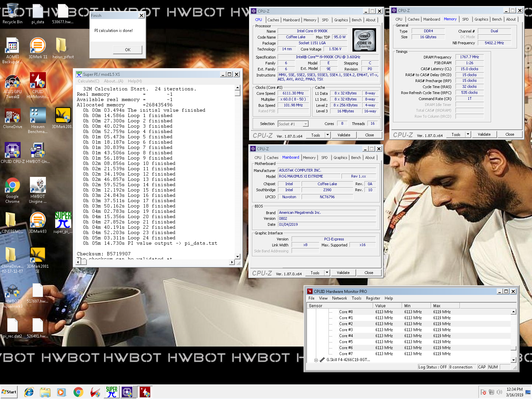Select the Core #7 sensor row
This screenshot has width=532, height=399.
tap(409, 354)
